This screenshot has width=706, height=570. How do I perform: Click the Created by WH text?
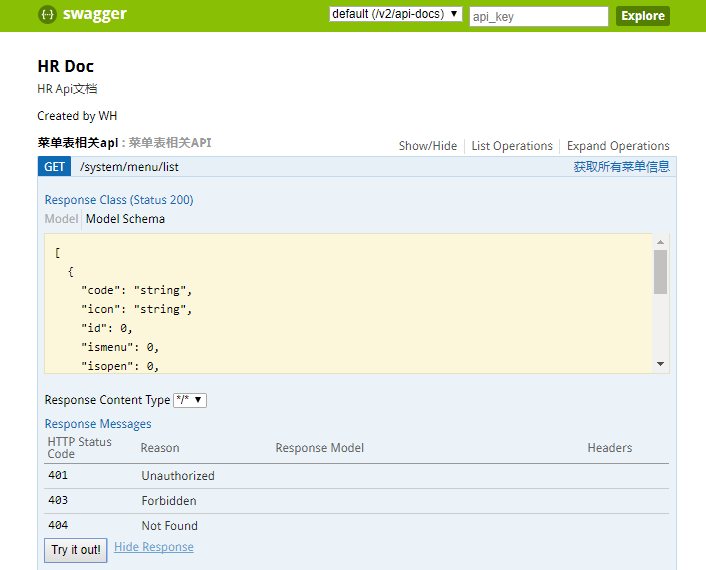77,116
